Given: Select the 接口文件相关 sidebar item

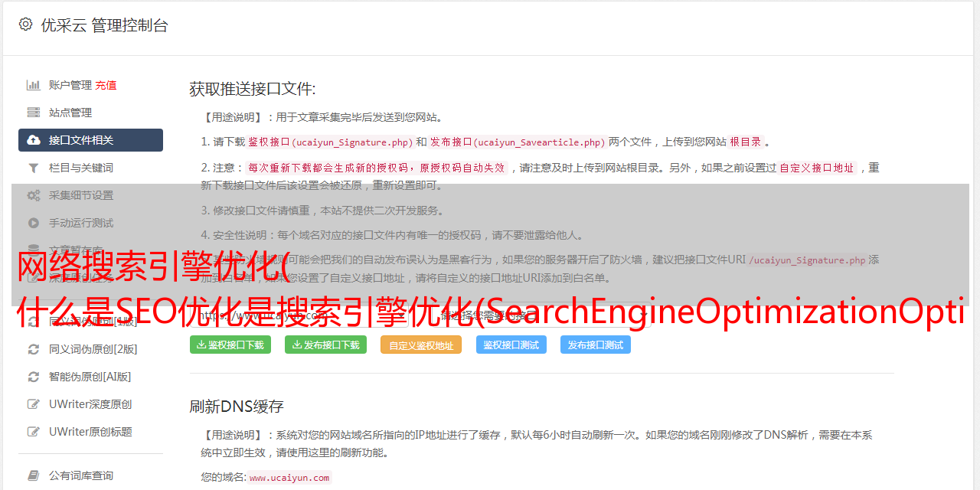Looking at the screenshot, I should click(90, 140).
